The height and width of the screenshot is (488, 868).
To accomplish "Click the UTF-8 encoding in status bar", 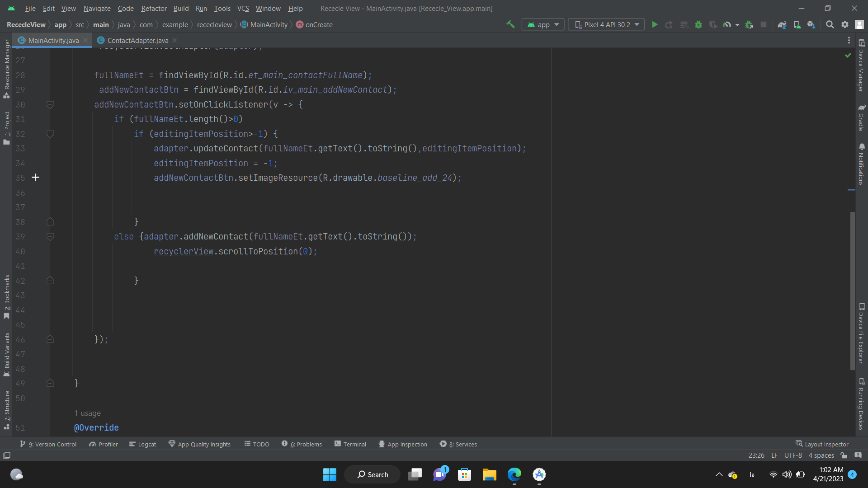I will click(793, 455).
